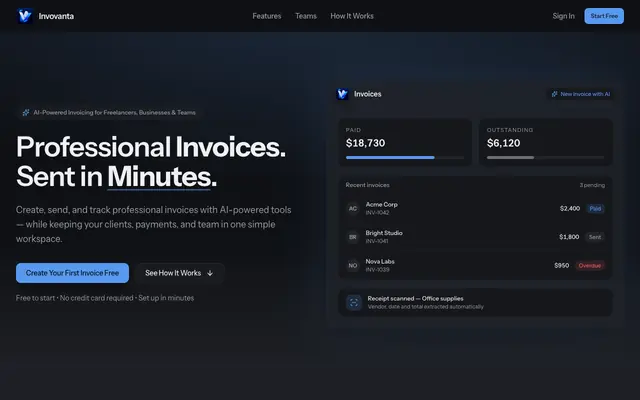
Task: Click the $950 amount
Action: (562, 266)
